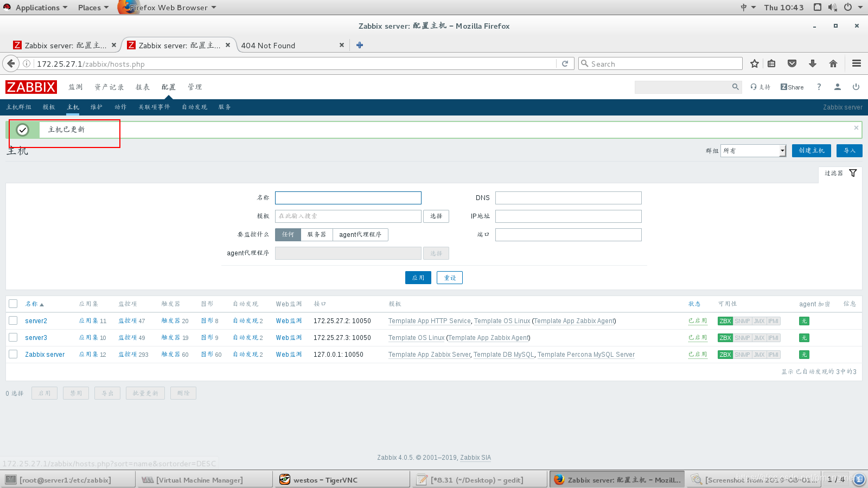Image resolution: width=868 pixels, height=488 pixels.
Task: Click the 创建主机 button
Action: tap(812, 151)
